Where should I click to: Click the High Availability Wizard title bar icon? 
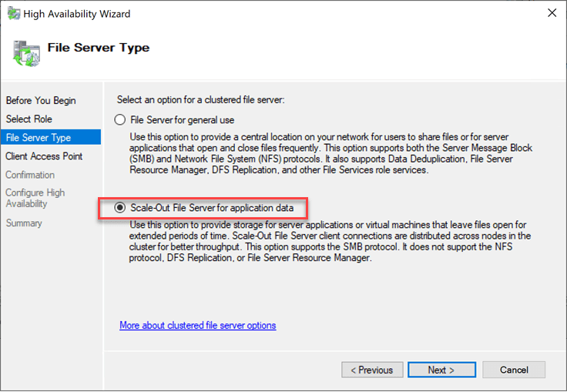(13, 13)
